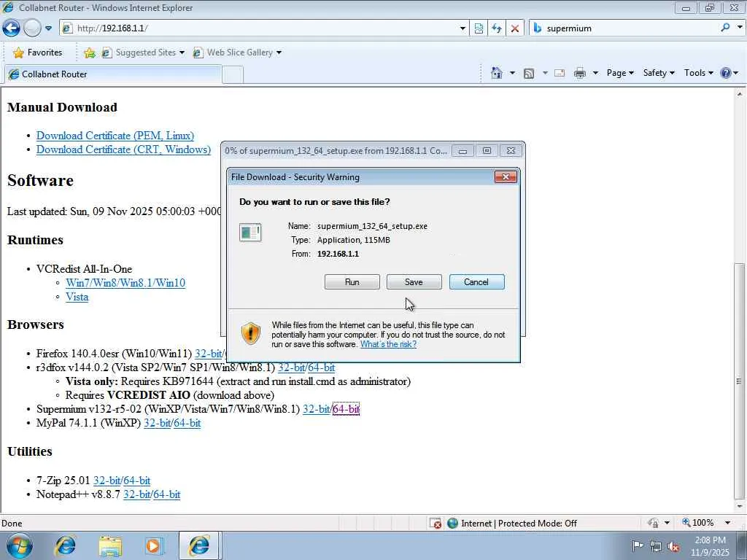The width and height of the screenshot is (747, 560).
Task: Click the address bar URL field
Action: [260, 28]
